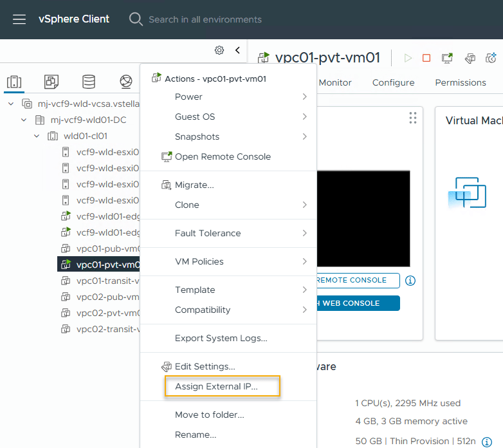Switch to Hosts and Clusters view
The image size is (503, 448).
(x=14, y=82)
